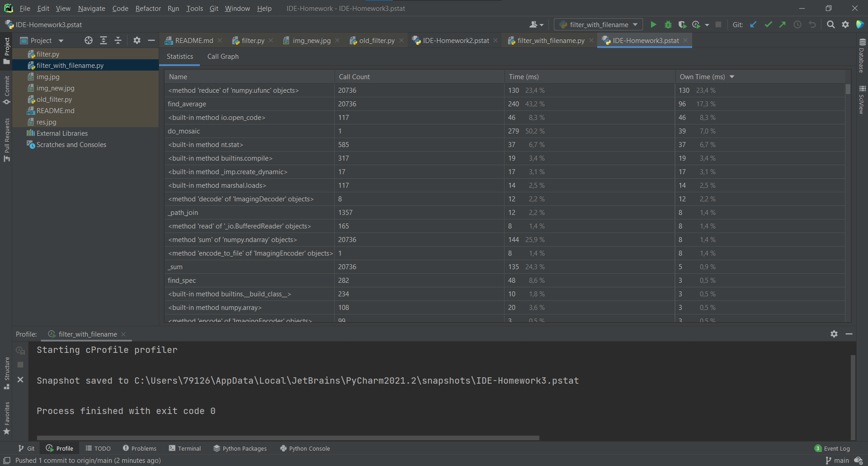Open the main git branch widget

[837, 461]
